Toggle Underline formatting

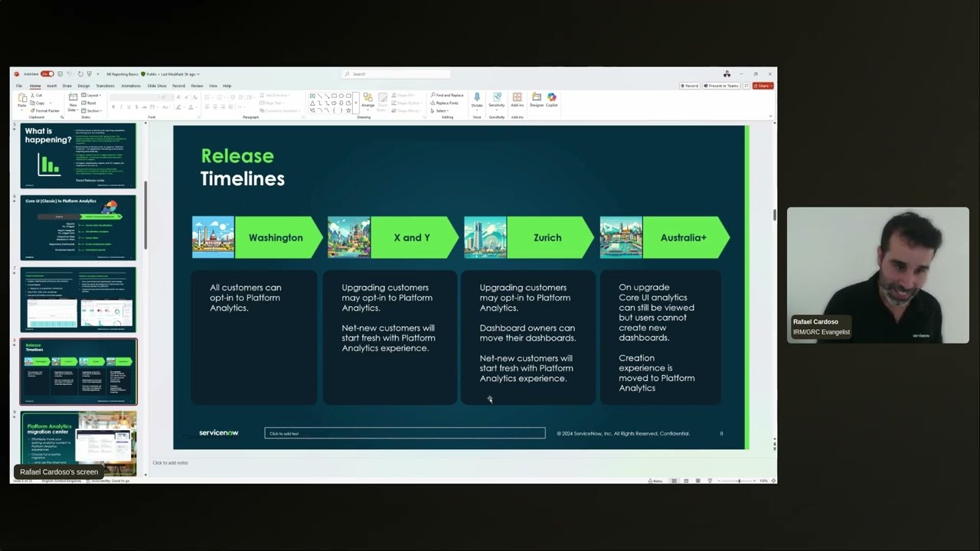coord(129,107)
